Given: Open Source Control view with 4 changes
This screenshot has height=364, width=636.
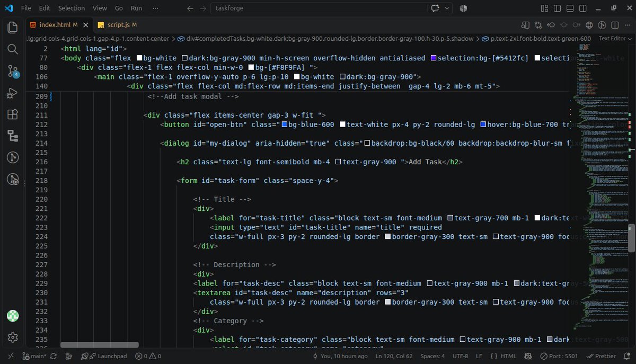Looking at the screenshot, I should [x=13, y=72].
